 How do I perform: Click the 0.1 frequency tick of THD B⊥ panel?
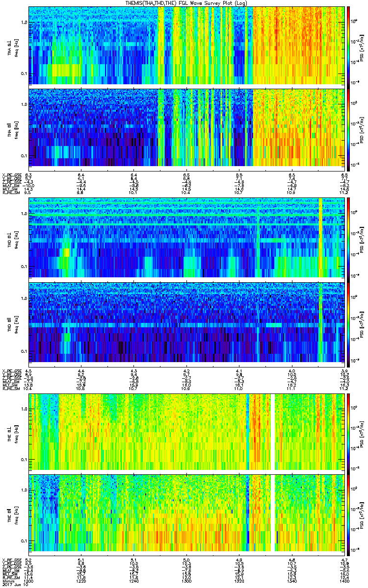point(24,266)
